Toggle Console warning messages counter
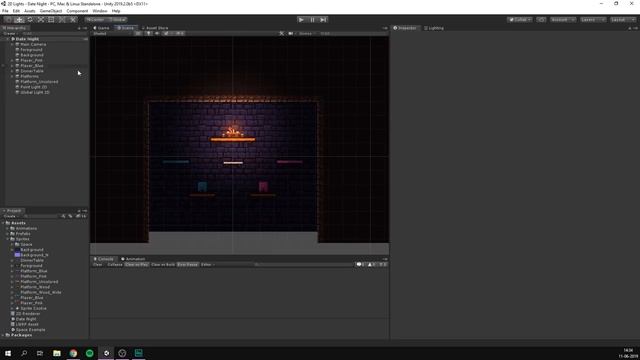Viewport: 640px width, 360px height. pyautogui.click(x=371, y=264)
